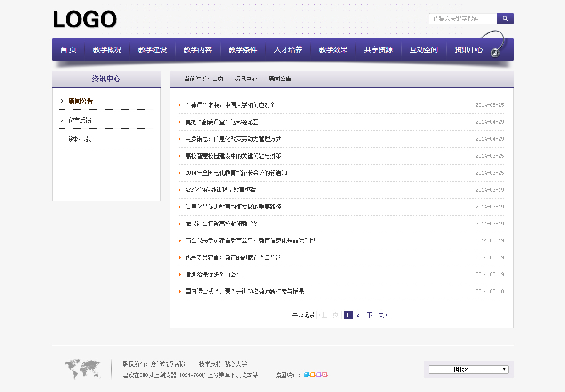Viewport: 565px width, 392px height.
Task: Open article “幕课”来袭，中国大学如何应对？
Action: [x=229, y=105]
